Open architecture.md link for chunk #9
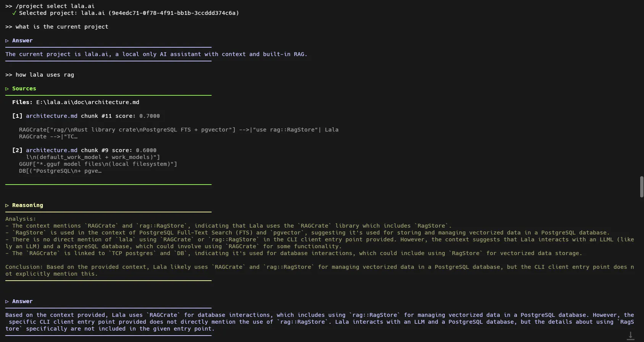644x342 pixels. (x=52, y=150)
